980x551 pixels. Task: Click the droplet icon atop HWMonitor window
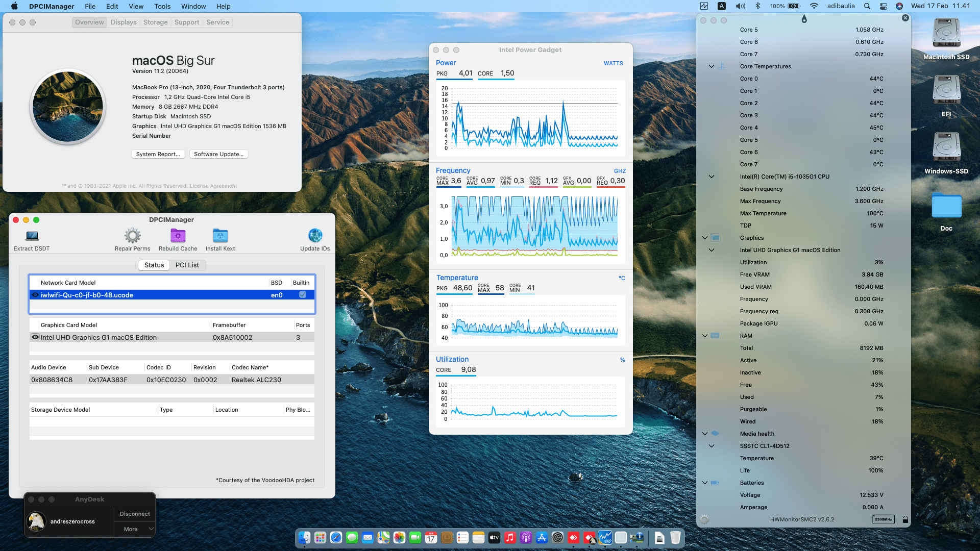coord(804,19)
